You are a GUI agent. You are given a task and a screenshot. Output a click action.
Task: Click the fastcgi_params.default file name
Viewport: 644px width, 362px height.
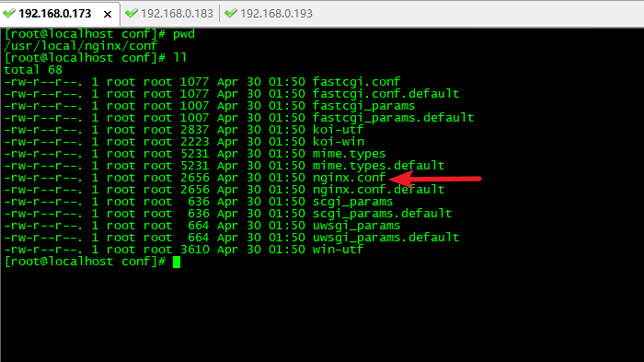click(x=393, y=118)
